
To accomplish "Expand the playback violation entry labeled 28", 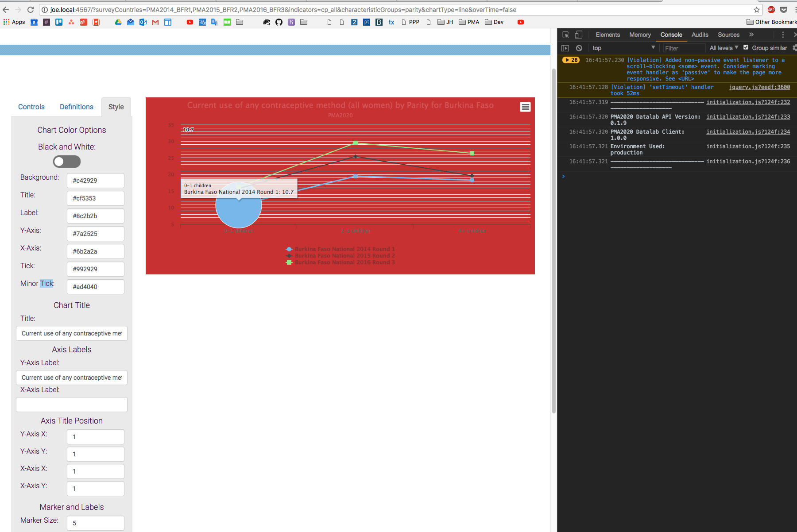I will 571,60.
